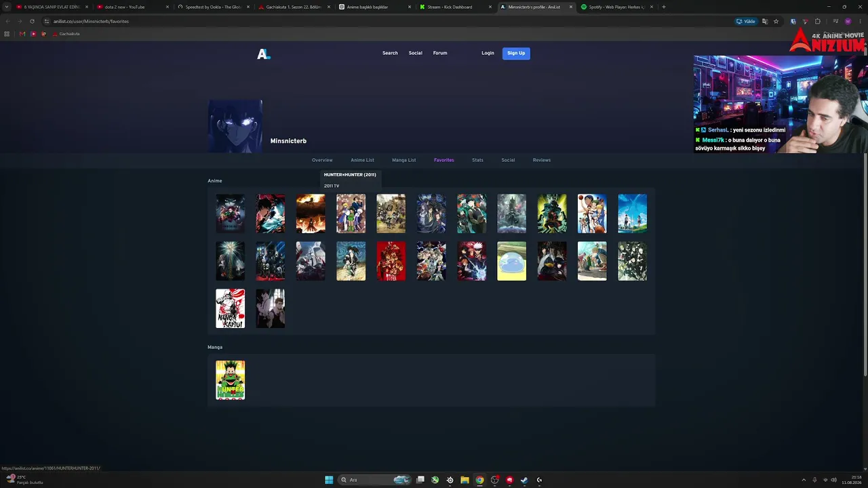The width and height of the screenshot is (868, 488).
Task: Open the profile's Social tab
Action: click(x=508, y=160)
